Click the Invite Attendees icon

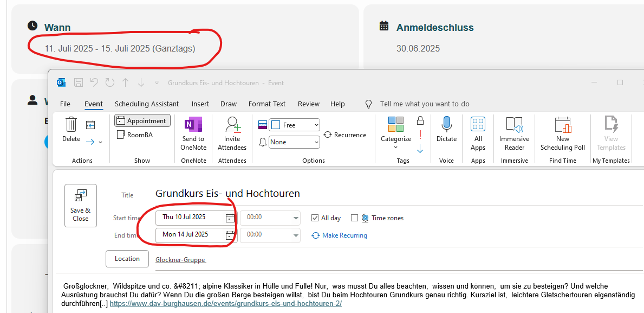233,125
